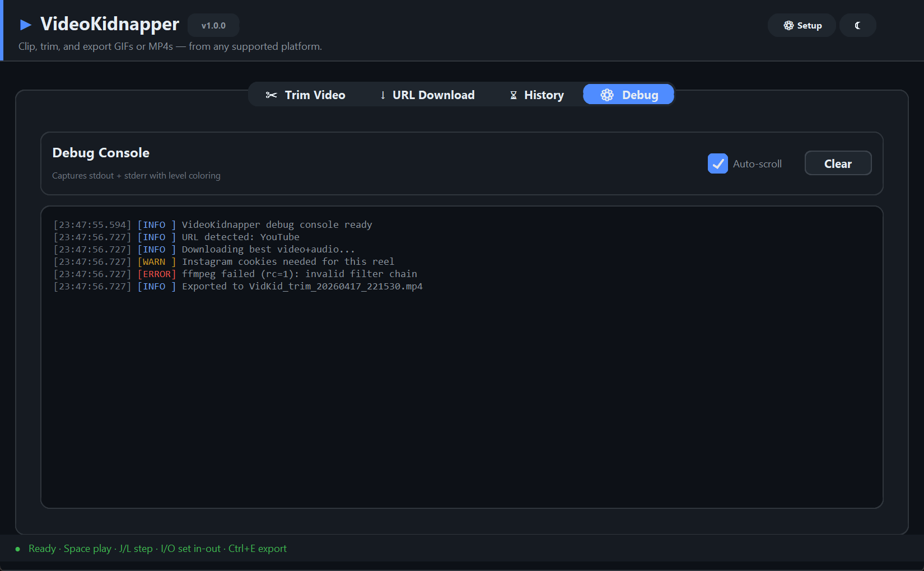Click the 'VideoKidnapper debug console ready' log line
This screenshot has height=571, width=924.
(213, 224)
